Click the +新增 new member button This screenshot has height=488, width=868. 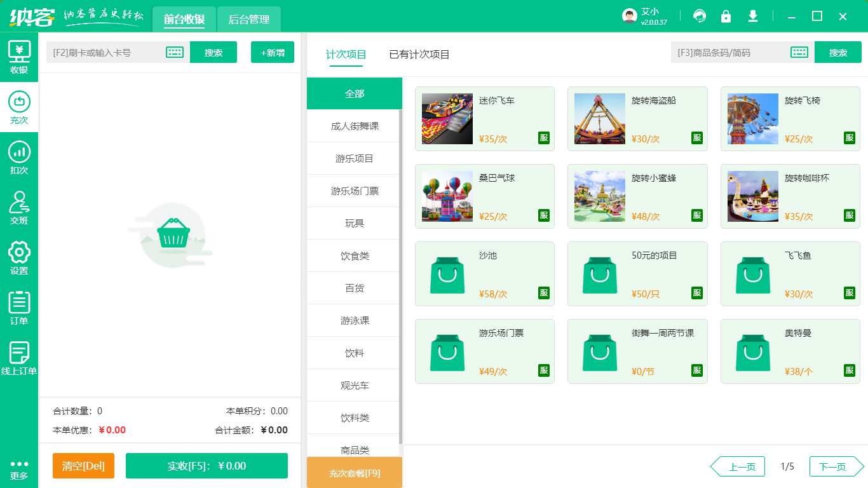coord(272,52)
